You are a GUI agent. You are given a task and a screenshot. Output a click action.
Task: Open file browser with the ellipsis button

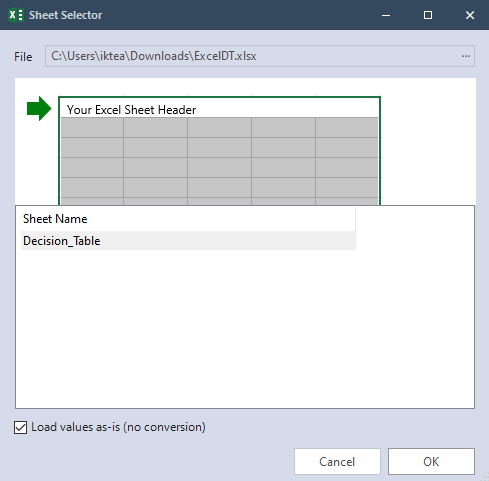pos(466,56)
